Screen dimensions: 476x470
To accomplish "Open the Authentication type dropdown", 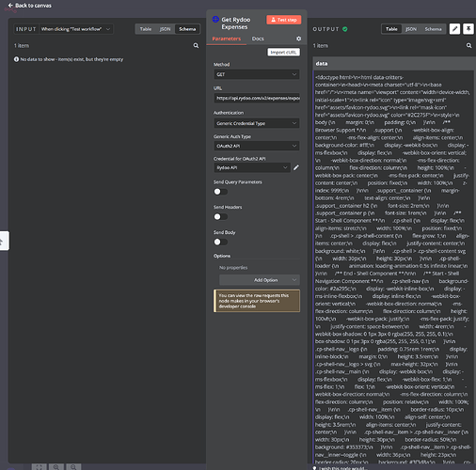I will pyautogui.click(x=257, y=123).
